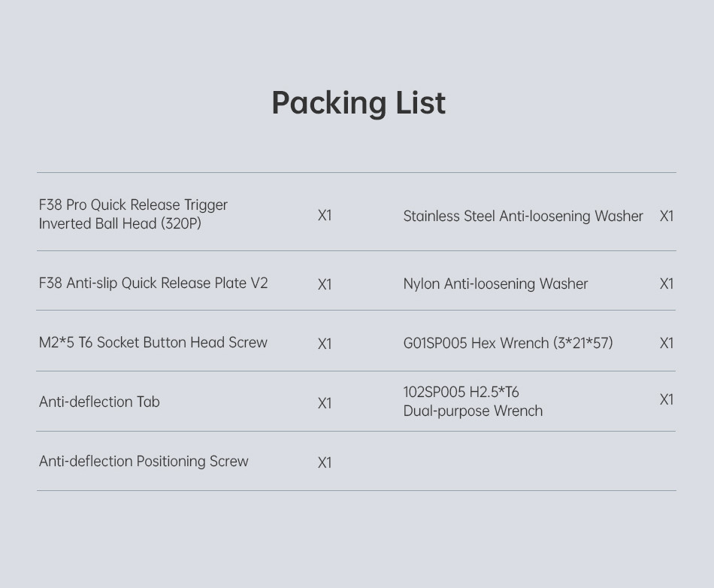Select F38 Anti-slip Quick Release Plate V2
Image resolution: width=714 pixels, height=588 pixels.
point(153,283)
